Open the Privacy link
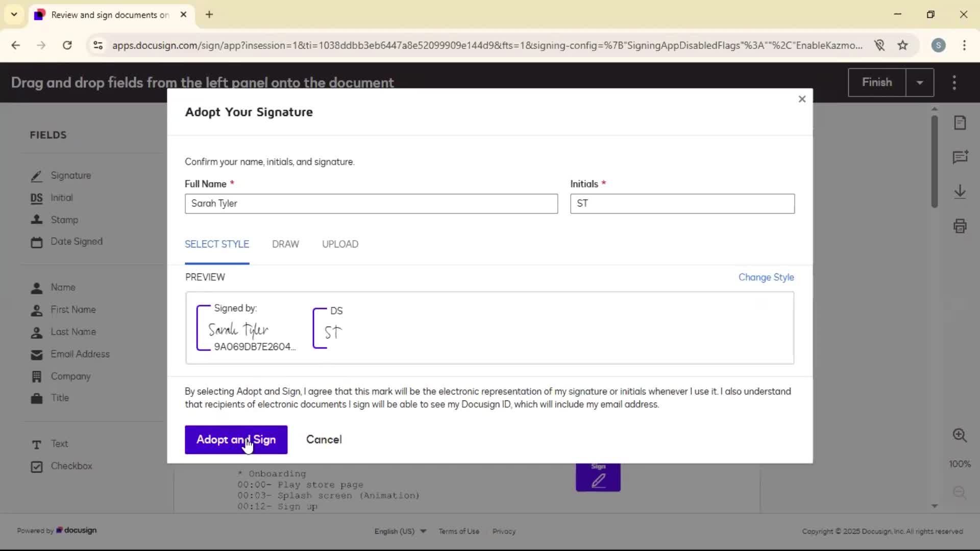The height and width of the screenshot is (551, 980). [504, 531]
